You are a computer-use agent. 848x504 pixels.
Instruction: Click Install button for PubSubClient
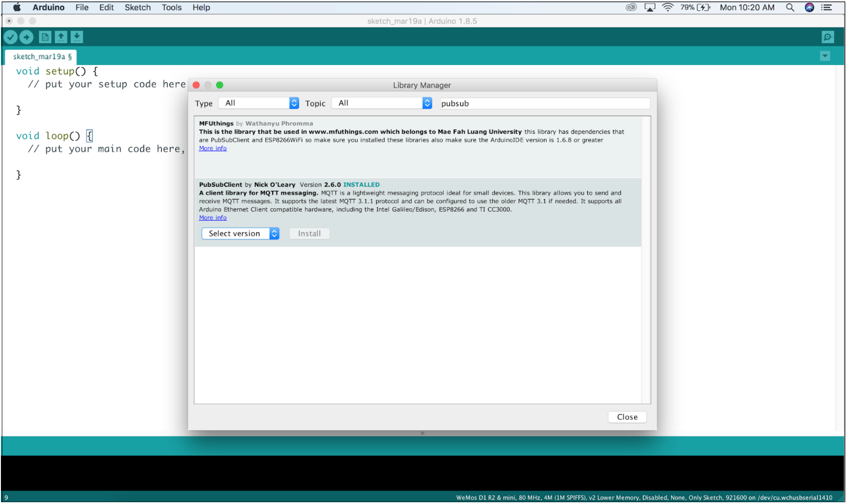309,234
